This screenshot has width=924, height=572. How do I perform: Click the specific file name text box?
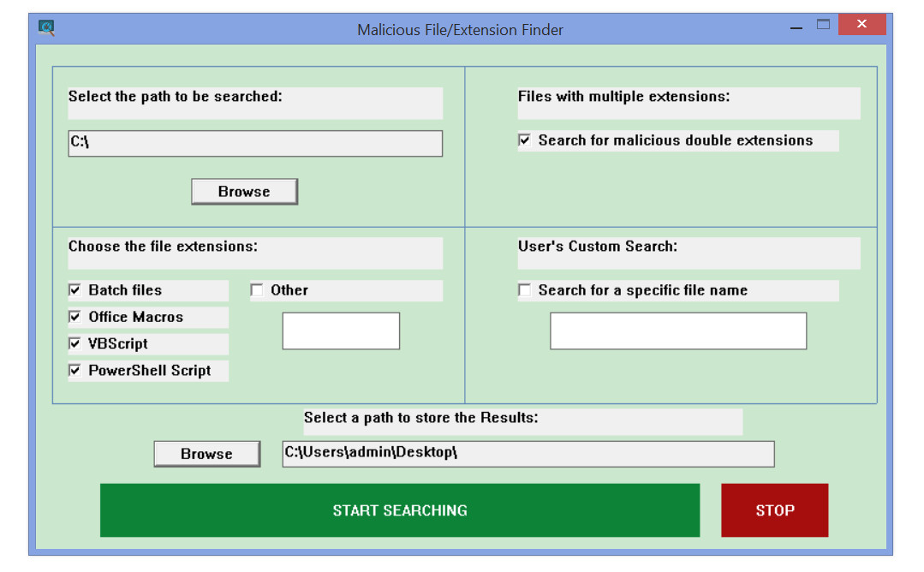click(678, 331)
